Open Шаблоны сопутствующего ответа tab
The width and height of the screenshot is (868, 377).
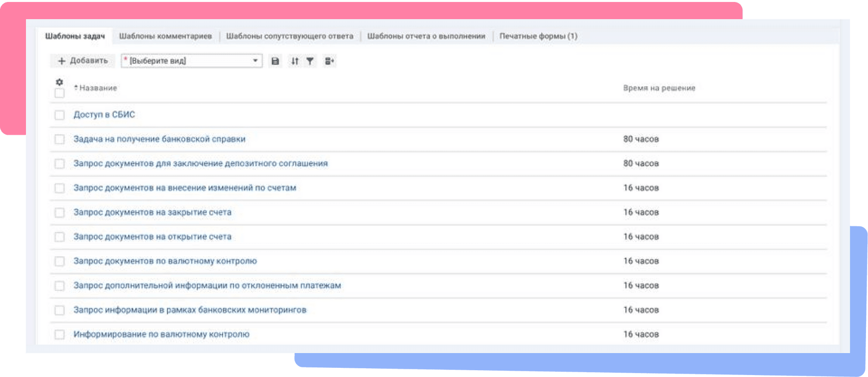[290, 36]
